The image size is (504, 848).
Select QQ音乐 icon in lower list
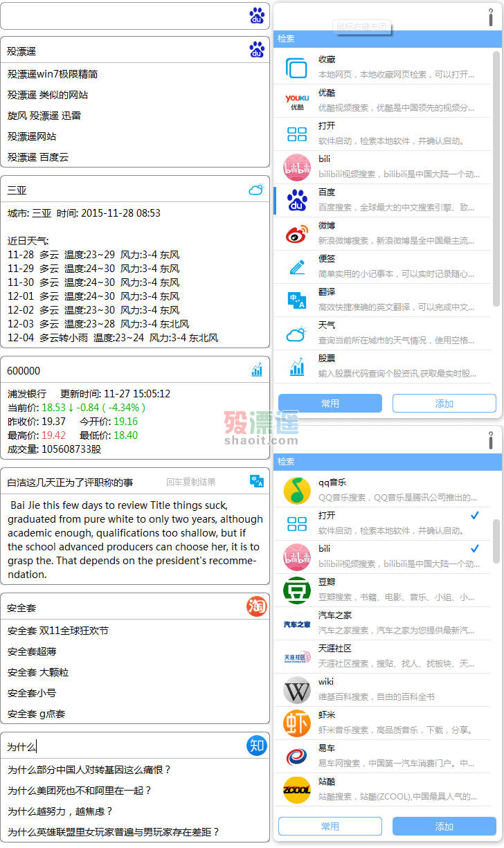(x=297, y=490)
